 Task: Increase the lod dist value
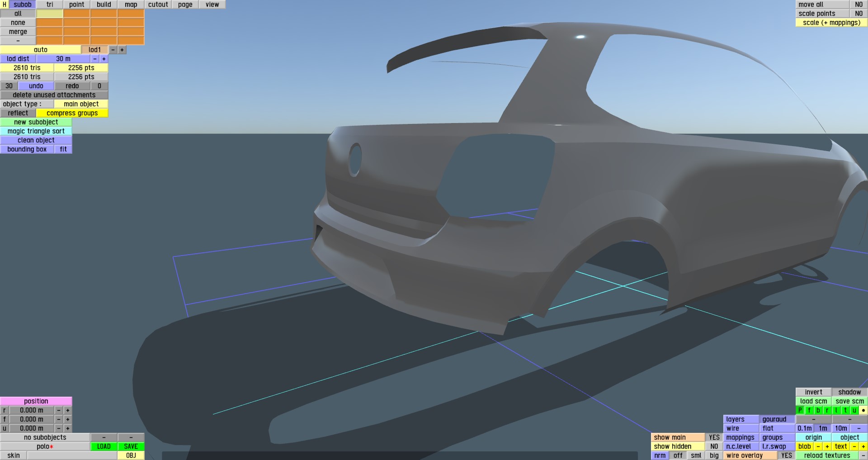tap(104, 59)
